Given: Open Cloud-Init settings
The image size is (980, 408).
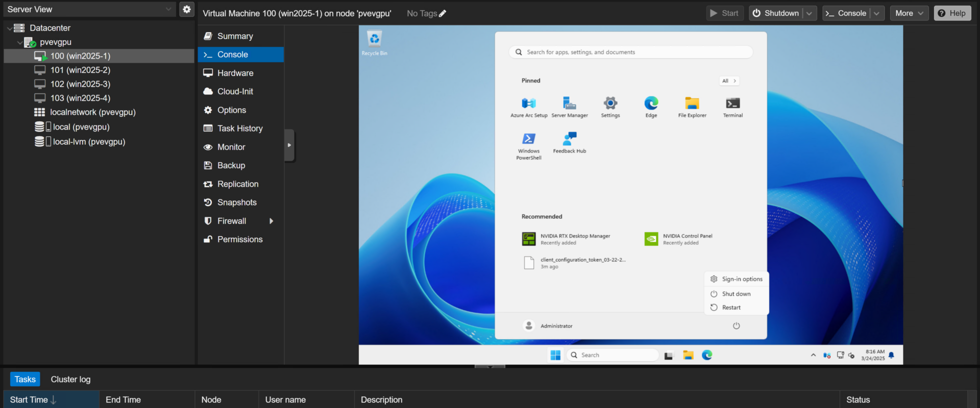Looking at the screenshot, I should click(240, 91).
